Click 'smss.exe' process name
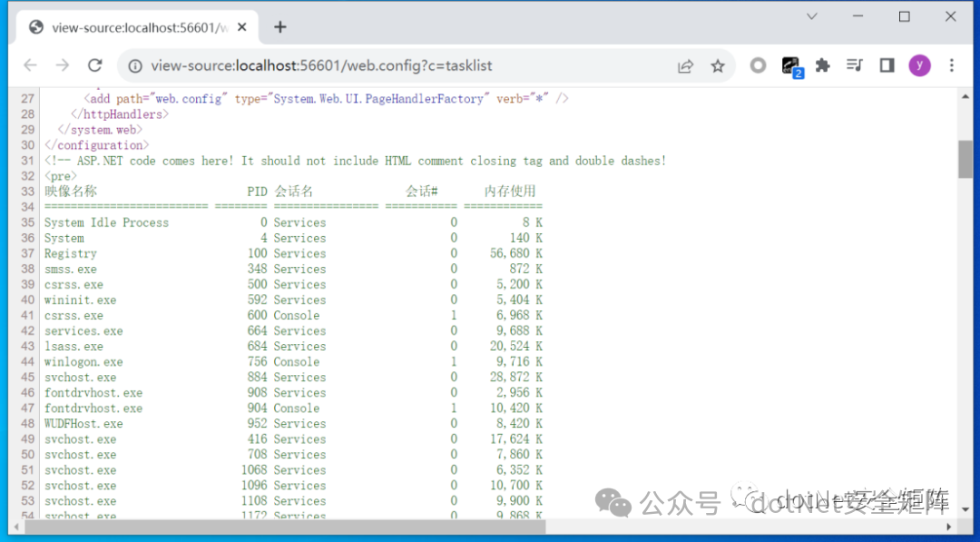Image resolution: width=980 pixels, height=542 pixels. point(71,269)
